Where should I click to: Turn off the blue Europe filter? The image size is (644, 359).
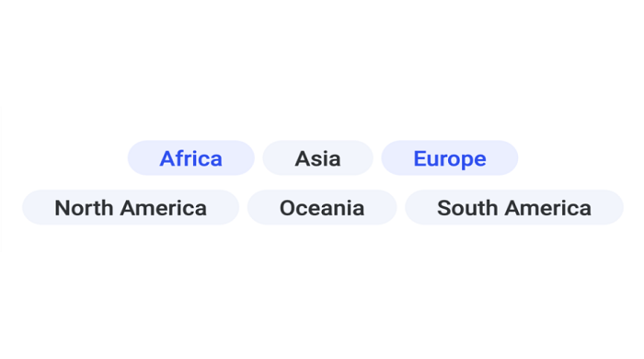tap(450, 158)
